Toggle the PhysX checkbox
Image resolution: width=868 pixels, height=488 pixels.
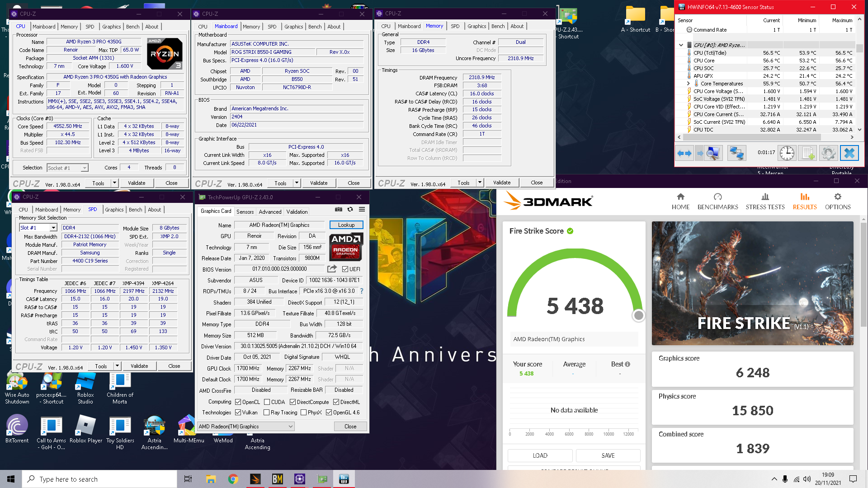(304, 413)
